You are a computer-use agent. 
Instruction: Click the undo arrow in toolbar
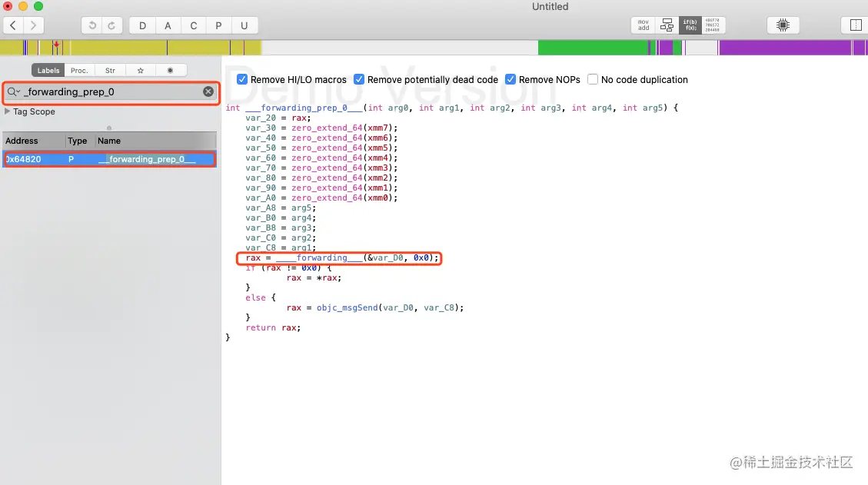tap(92, 25)
